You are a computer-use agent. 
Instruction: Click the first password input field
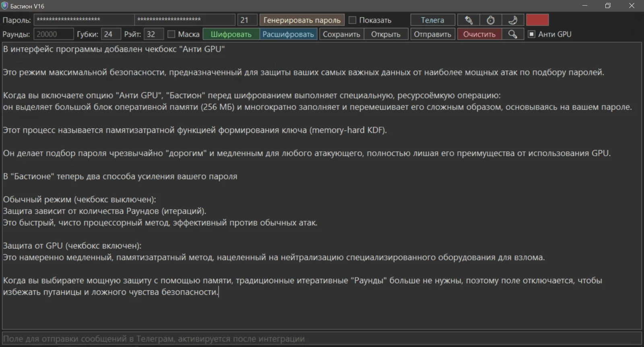pos(84,20)
